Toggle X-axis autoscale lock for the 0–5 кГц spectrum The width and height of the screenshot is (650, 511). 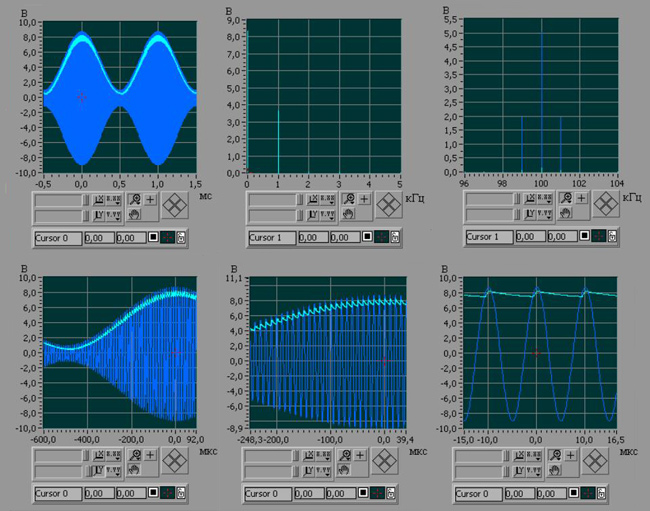point(313,200)
